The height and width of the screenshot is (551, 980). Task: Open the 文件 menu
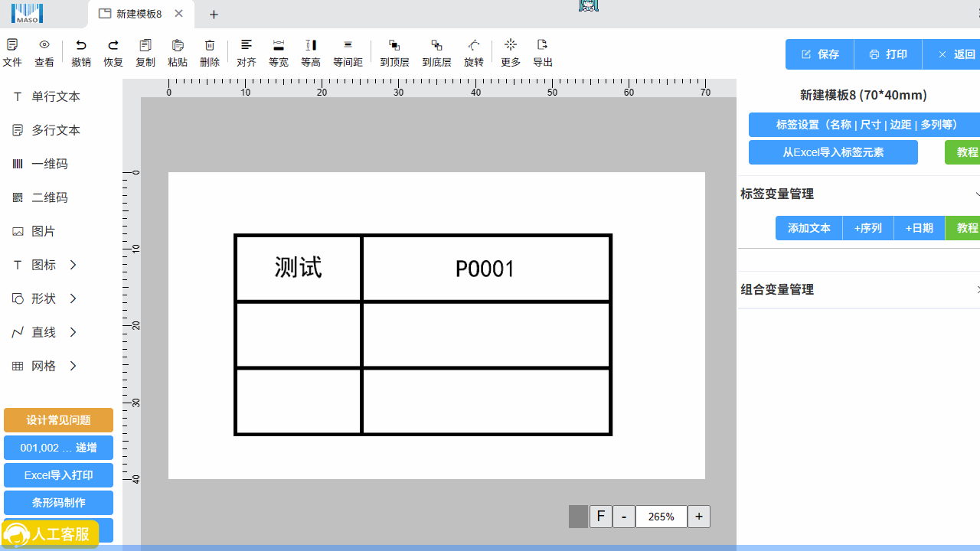coord(12,51)
